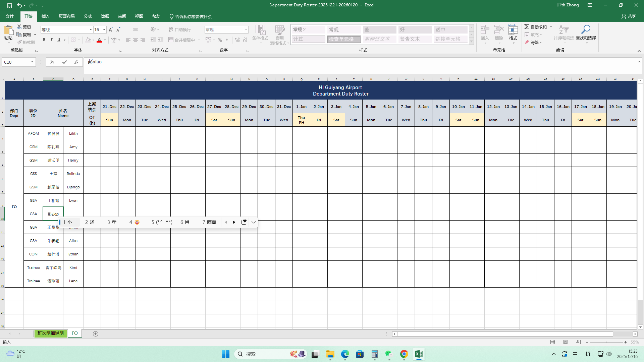
Task: Open the Insert ribbon tab
Action: click(x=45, y=16)
